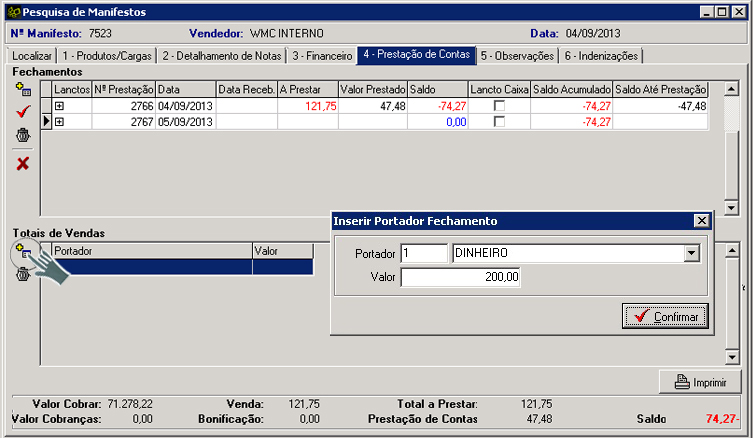Click the red checkmark icon in Fechamentos

click(23, 111)
